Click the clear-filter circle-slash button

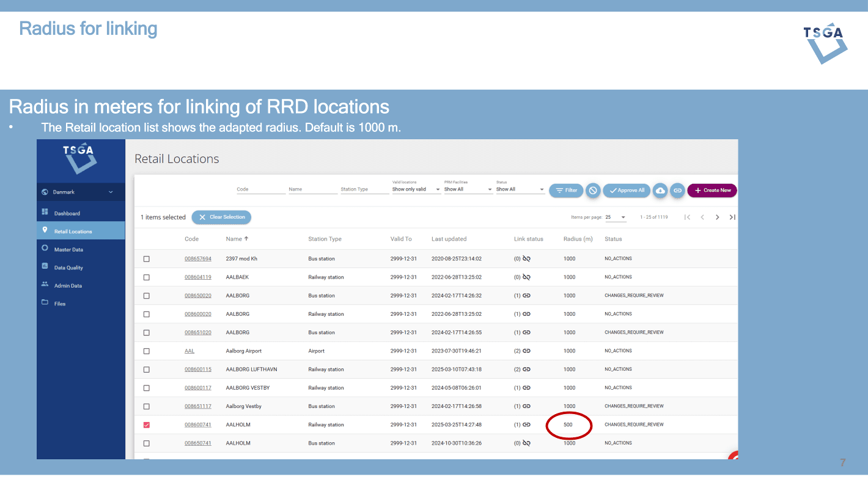(593, 191)
